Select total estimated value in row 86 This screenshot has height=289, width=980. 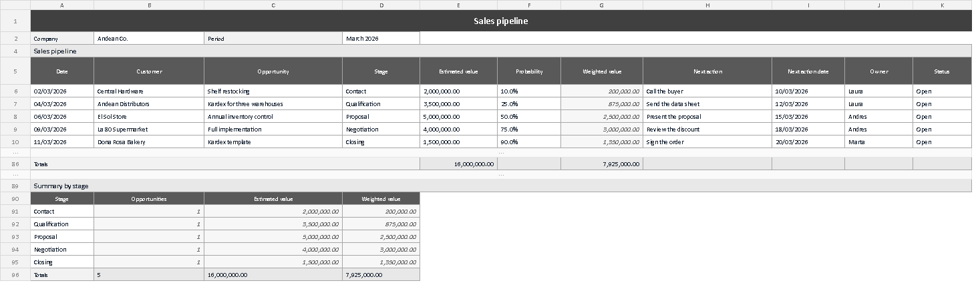458,164
